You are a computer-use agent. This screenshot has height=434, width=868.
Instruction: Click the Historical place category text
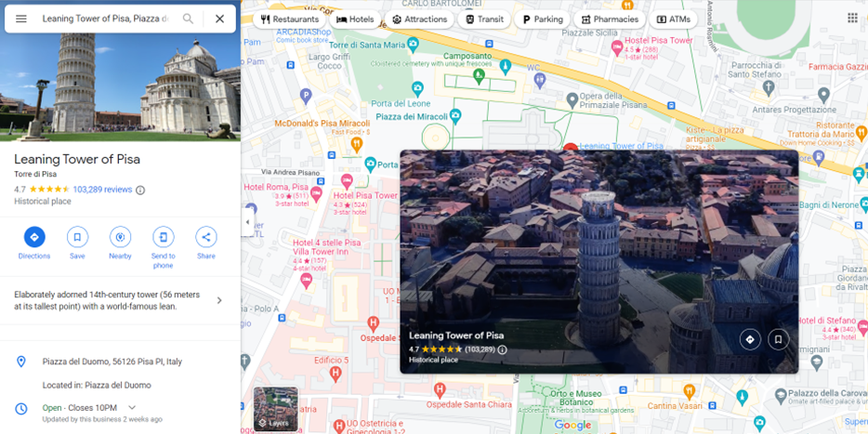[x=43, y=201]
